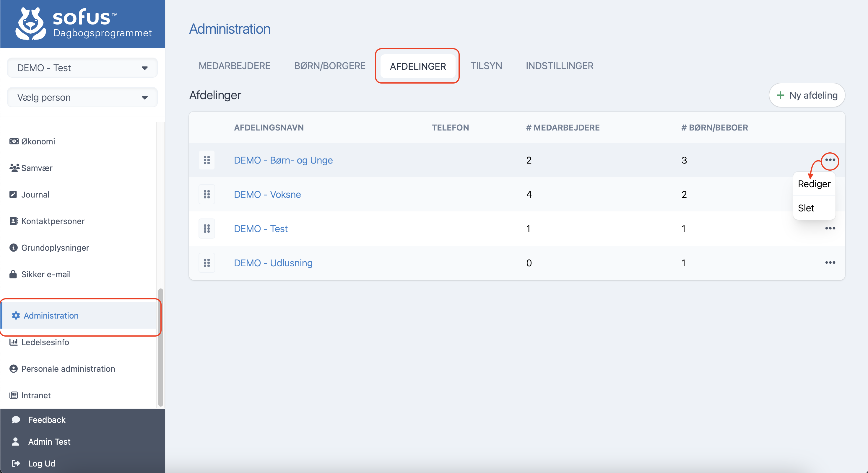Open the three-dot menu for DEMO - Udlusning
Image resolution: width=868 pixels, height=473 pixels.
pos(830,262)
